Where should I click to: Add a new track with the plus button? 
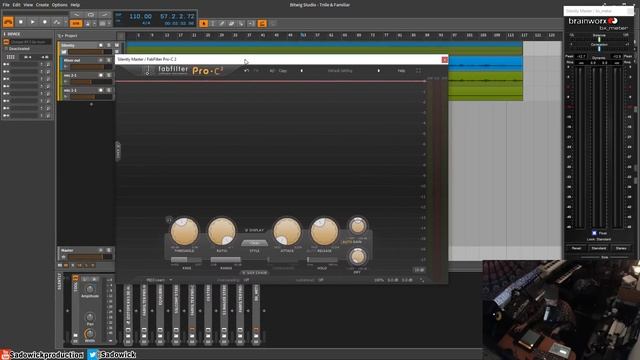tap(91, 104)
